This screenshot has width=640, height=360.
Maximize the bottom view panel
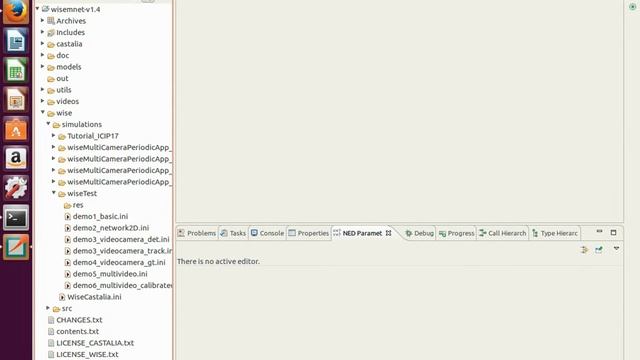[x=613, y=232]
